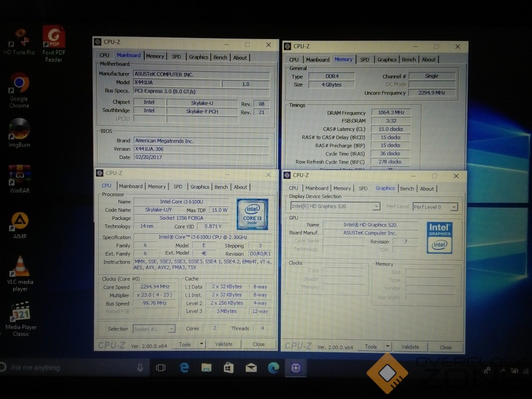This screenshot has width=532, height=399.
Task: Open CPU tab in Memory window
Action: [x=294, y=59]
